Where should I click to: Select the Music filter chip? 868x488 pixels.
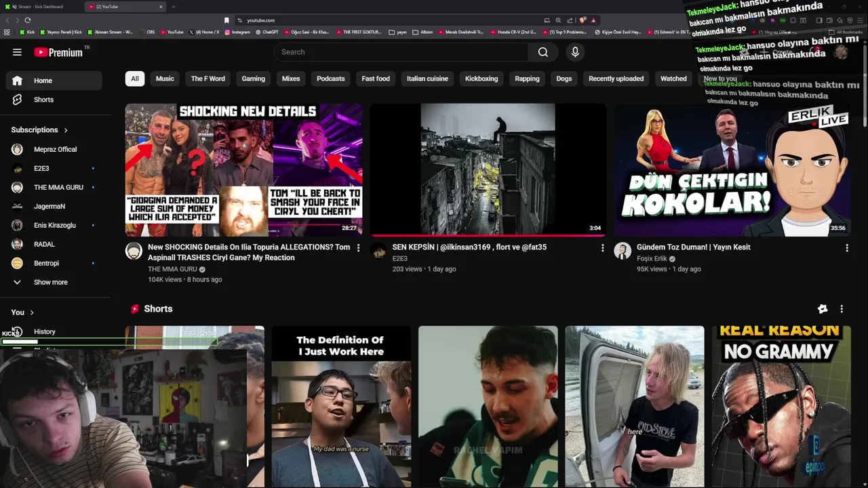pyautogui.click(x=165, y=79)
